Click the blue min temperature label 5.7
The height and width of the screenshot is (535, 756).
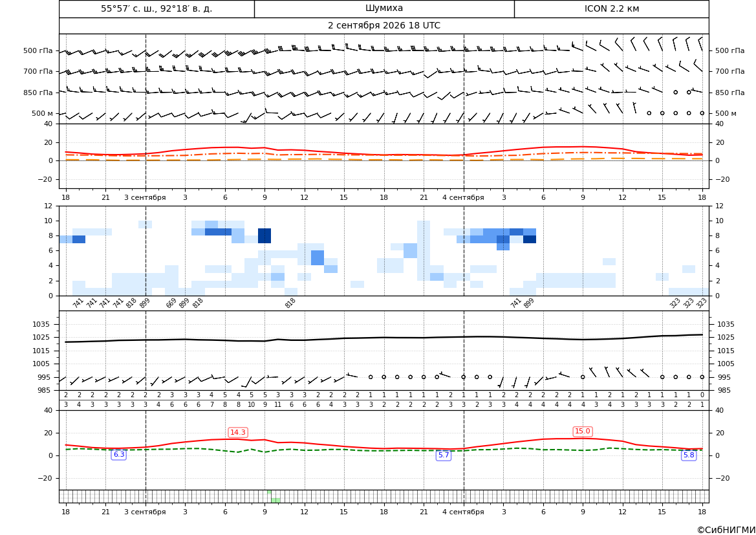coord(444,455)
